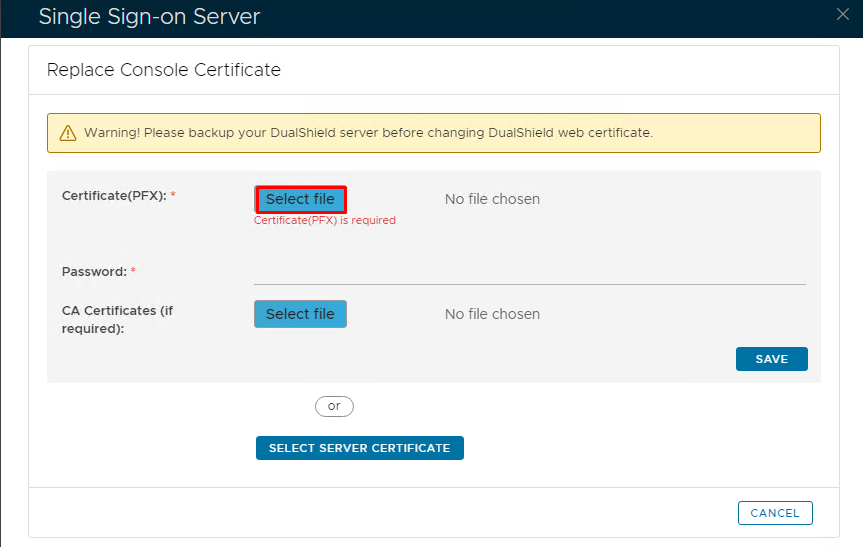Click Select file for CA Certificates
The image size is (863, 547).
pyautogui.click(x=300, y=314)
